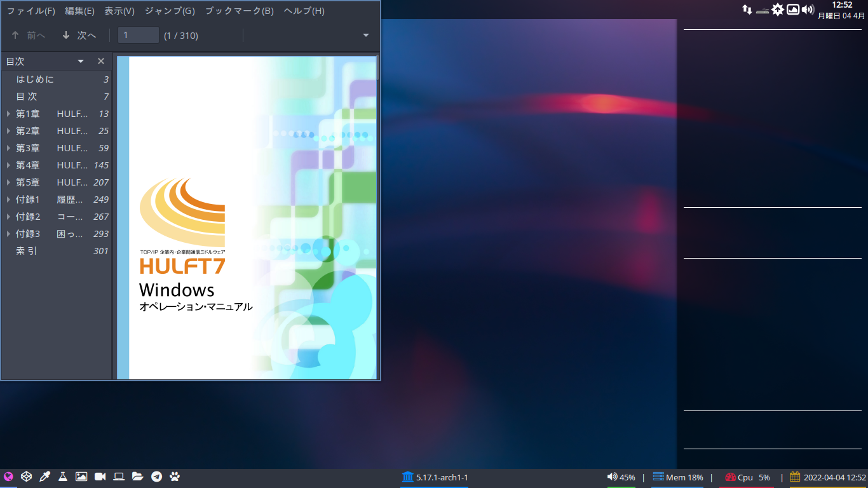The image size is (868, 488).
Task: Expand 第3章 in the outline
Action: (x=8, y=148)
